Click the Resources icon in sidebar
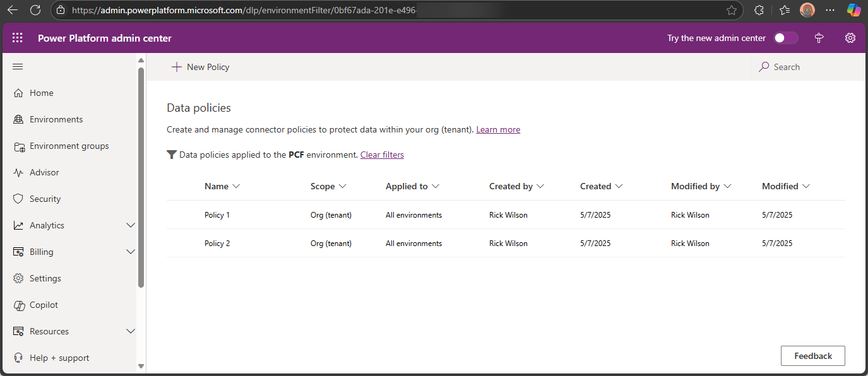The width and height of the screenshot is (868, 376). tap(18, 331)
